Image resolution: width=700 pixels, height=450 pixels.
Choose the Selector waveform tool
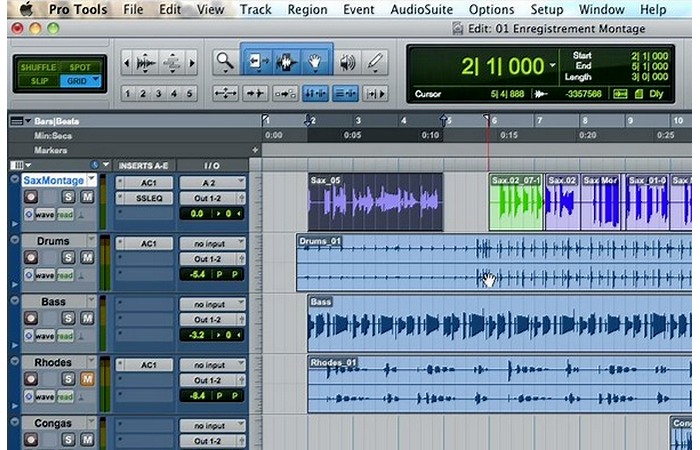(x=285, y=62)
